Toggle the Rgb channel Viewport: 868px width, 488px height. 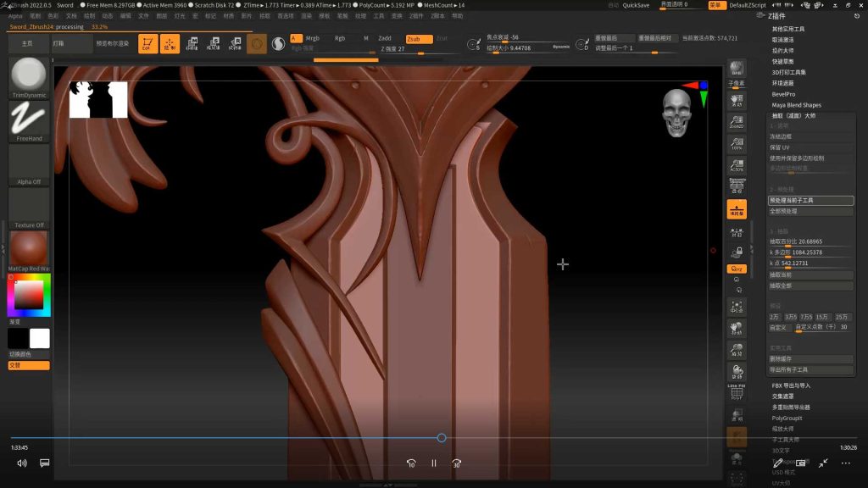click(340, 38)
